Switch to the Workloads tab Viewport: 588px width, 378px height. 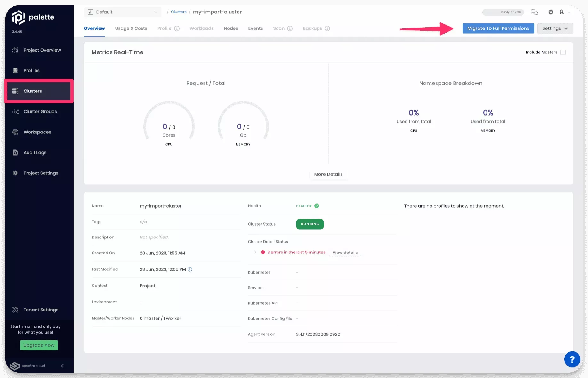click(201, 28)
